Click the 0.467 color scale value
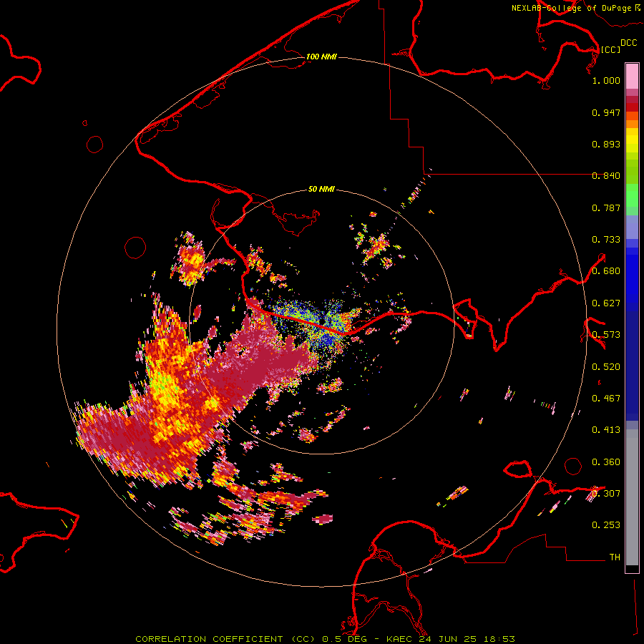The height and width of the screenshot is (644, 644). click(606, 399)
